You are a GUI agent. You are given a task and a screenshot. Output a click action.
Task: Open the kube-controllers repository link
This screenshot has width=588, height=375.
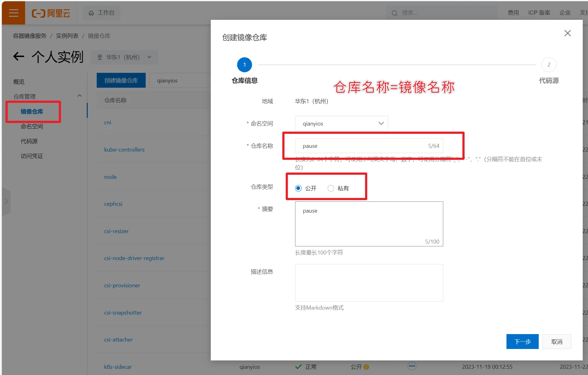124,150
